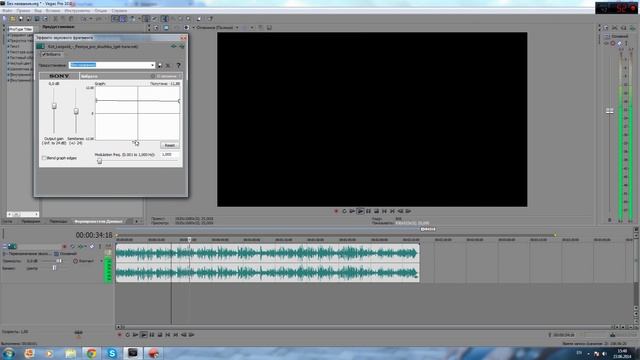Click Play in the timeline transport bar
640x360 pixels.
pyautogui.click(x=144, y=335)
